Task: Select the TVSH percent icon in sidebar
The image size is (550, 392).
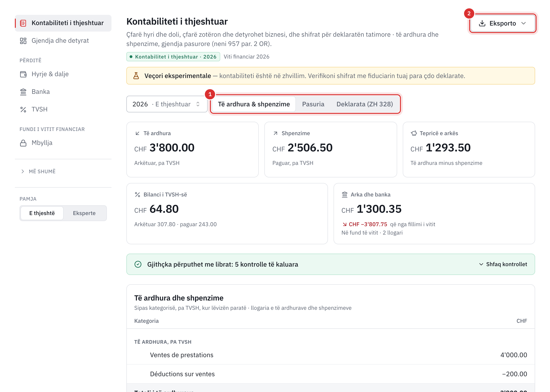Action: click(23, 110)
